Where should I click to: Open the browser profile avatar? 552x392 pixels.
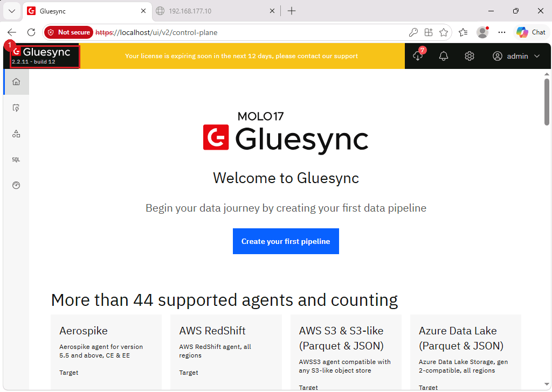[x=482, y=32]
